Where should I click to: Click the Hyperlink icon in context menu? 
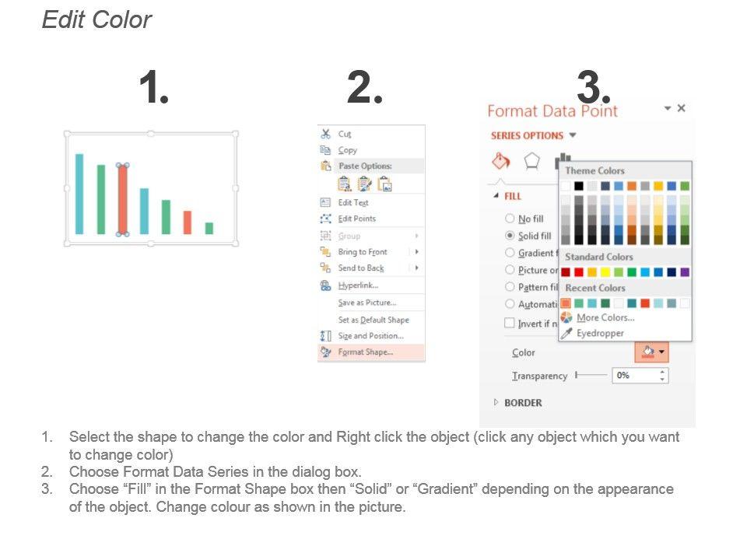(326, 285)
